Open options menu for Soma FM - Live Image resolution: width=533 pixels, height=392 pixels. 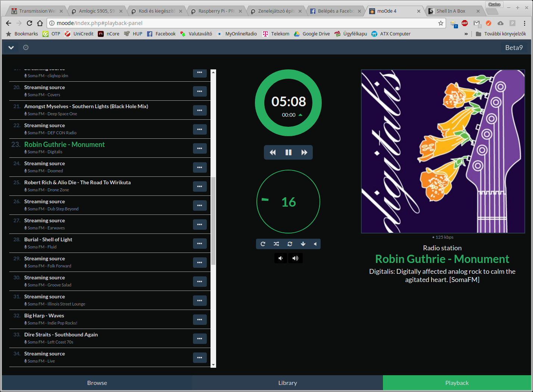200,358
